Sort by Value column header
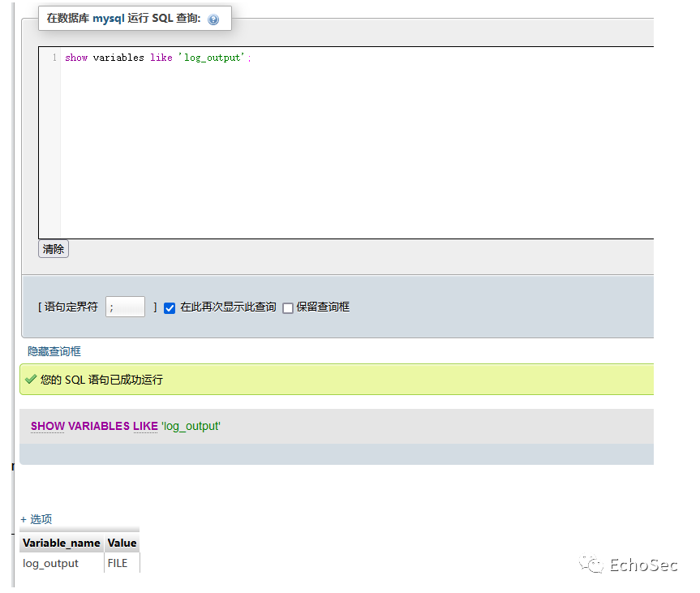The width and height of the screenshot is (700, 593). coord(122,543)
